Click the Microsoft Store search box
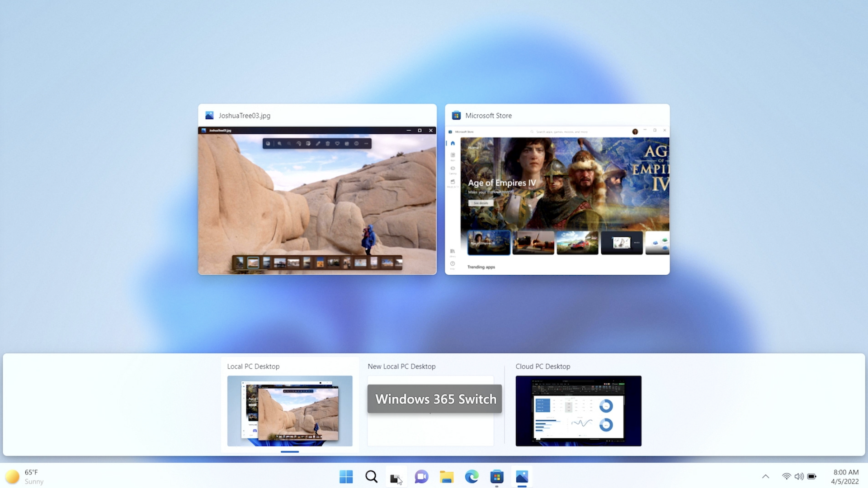The width and height of the screenshot is (868, 488). pyautogui.click(x=561, y=131)
